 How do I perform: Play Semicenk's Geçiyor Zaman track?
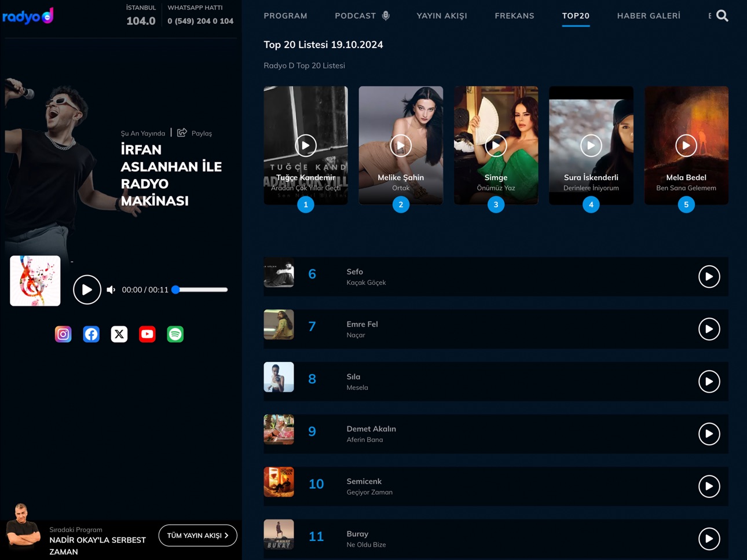click(709, 486)
